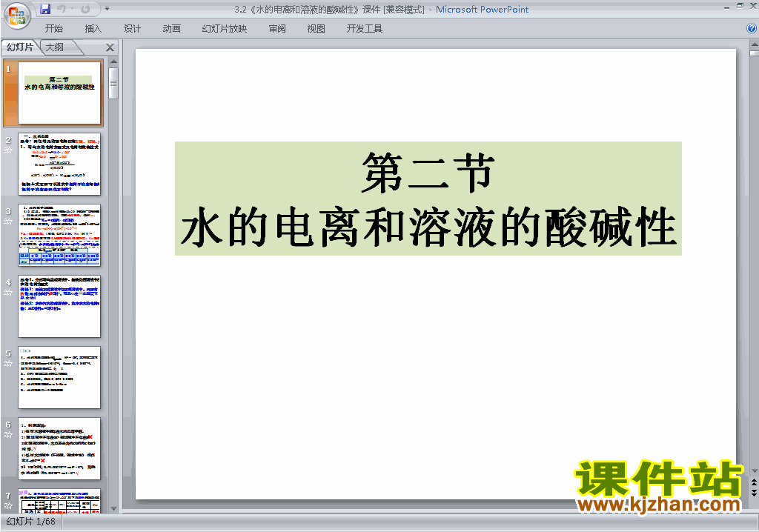Select slide 7 thumbnail
This screenshot has height=532, width=759.
(x=59, y=501)
